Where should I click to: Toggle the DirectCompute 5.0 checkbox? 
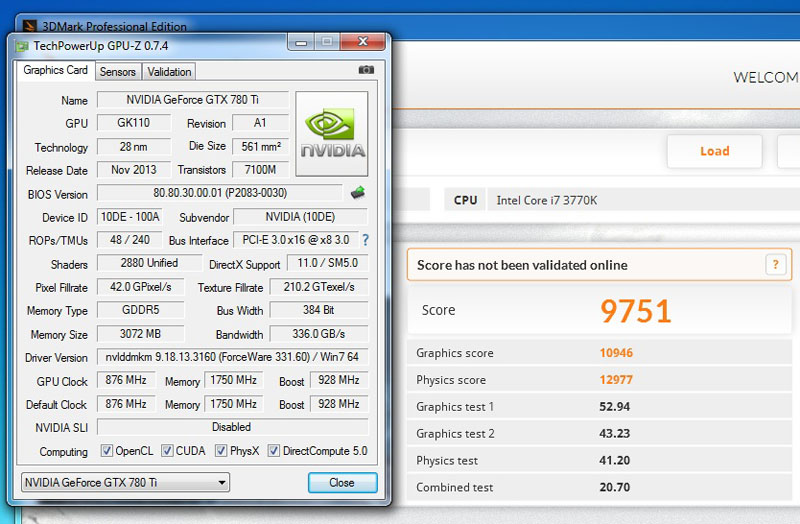pyautogui.click(x=274, y=451)
